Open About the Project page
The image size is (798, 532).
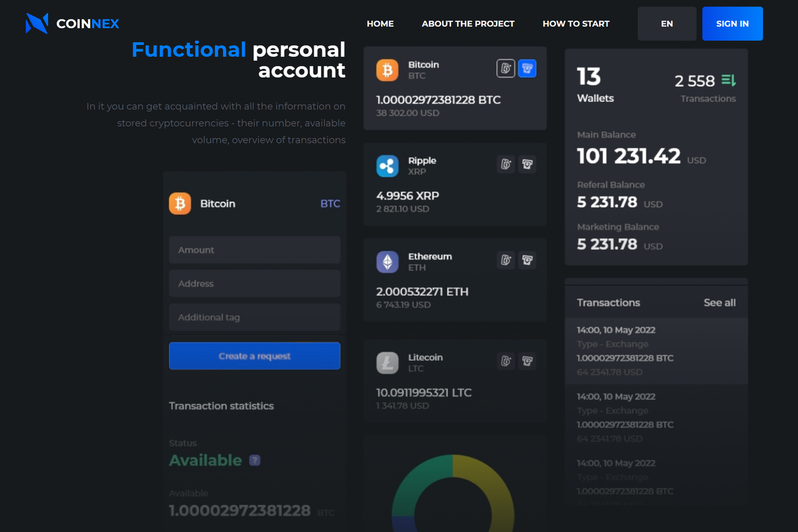pos(468,24)
